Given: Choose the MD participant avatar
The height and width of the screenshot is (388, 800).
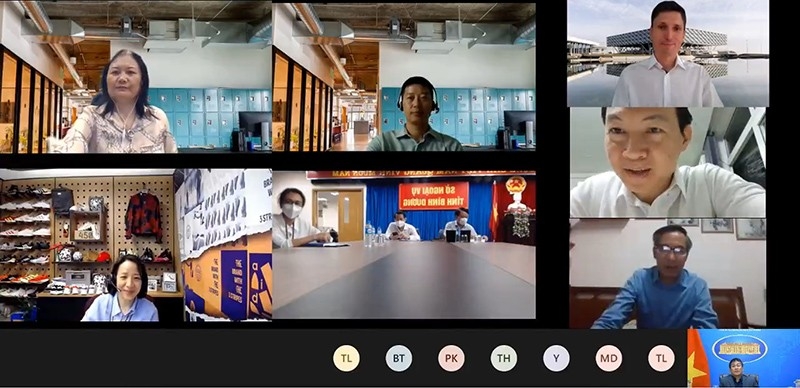Looking at the screenshot, I should (x=609, y=358).
